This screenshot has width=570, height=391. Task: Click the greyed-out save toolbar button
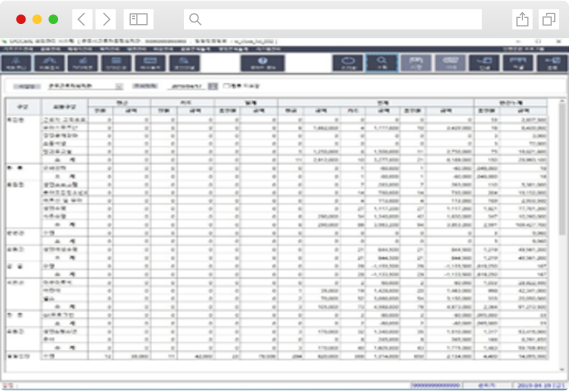coord(416,63)
